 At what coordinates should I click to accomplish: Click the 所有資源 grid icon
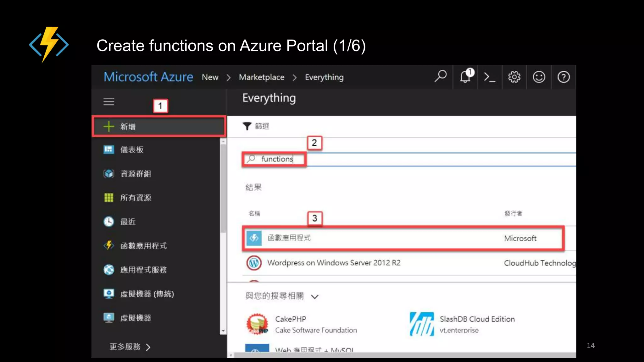tap(109, 198)
